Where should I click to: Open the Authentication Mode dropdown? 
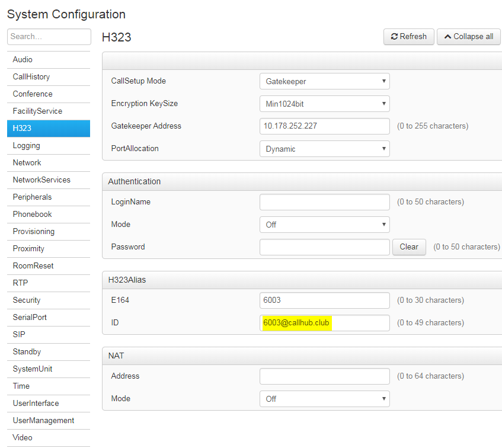[325, 225]
